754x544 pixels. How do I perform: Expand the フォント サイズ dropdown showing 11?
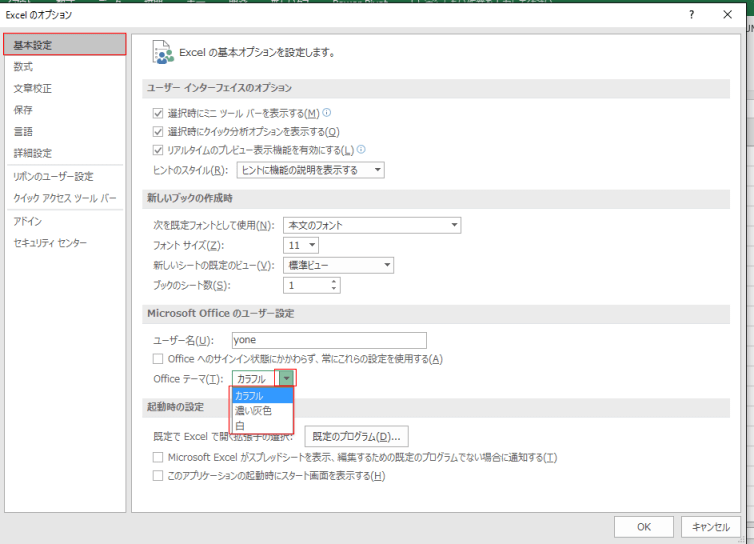301,245
